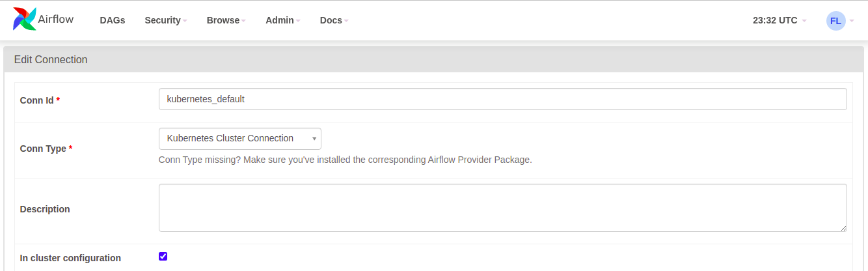Click the Description resize handle corner

pyautogui.click(x=843, y=228)
